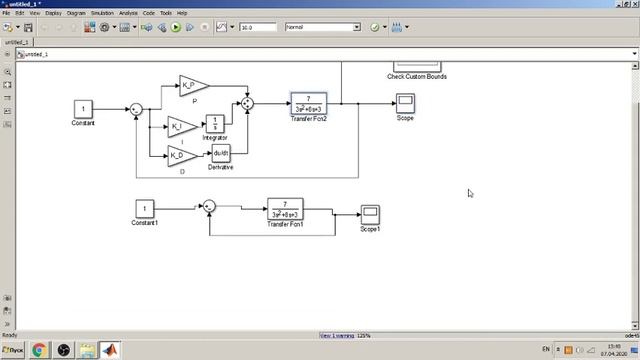The height and width of the screenshot is (360, 640).
Task: Switch to MATLAB taskbar icon
Action: (x=110, y=350)
